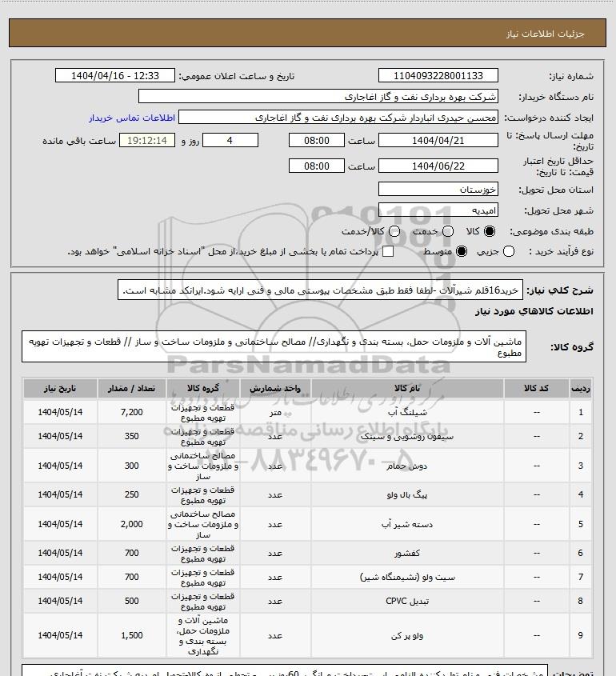Viewport: 616px width, 676px height.
Task: Click the buyer organization name field
Action: pyautogui.click(x=318, y=97)
